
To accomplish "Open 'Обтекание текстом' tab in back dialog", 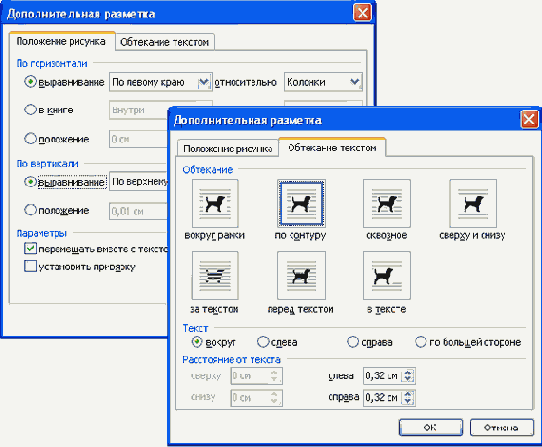I will click(x=165, y=42).
